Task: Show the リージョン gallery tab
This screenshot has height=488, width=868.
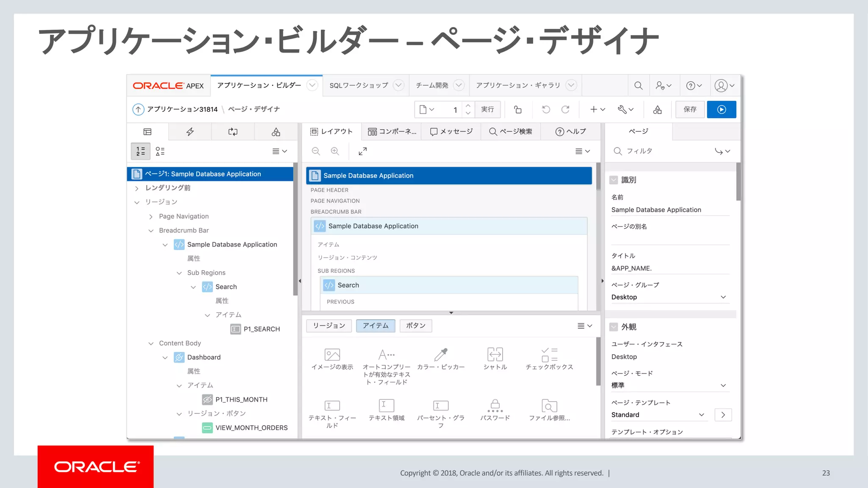Action: pos(329,326)
